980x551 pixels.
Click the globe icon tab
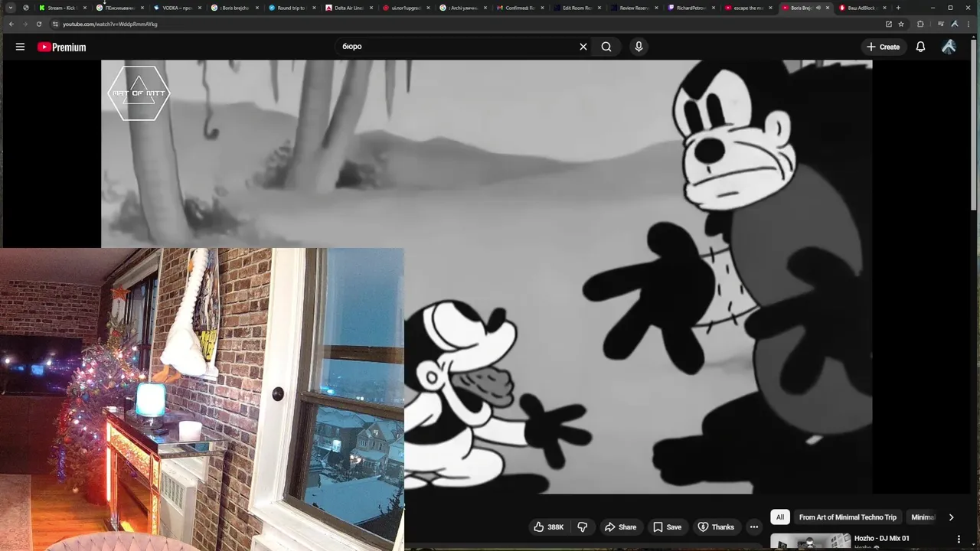[25, 8]
